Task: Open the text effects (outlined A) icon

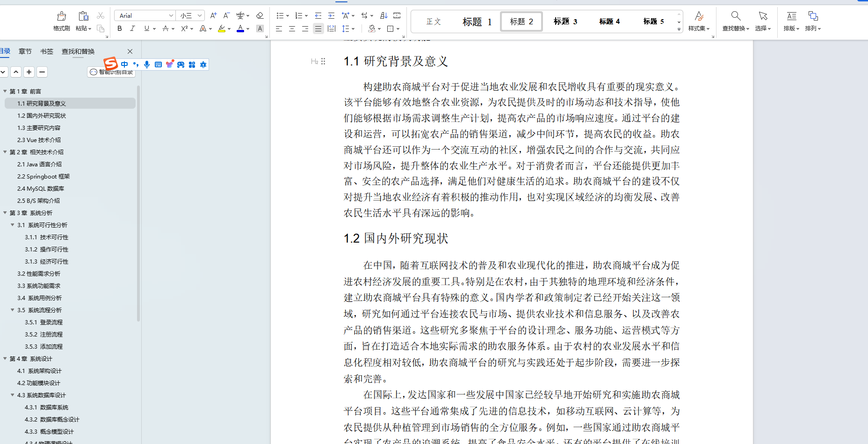Action: pos(203,29)
